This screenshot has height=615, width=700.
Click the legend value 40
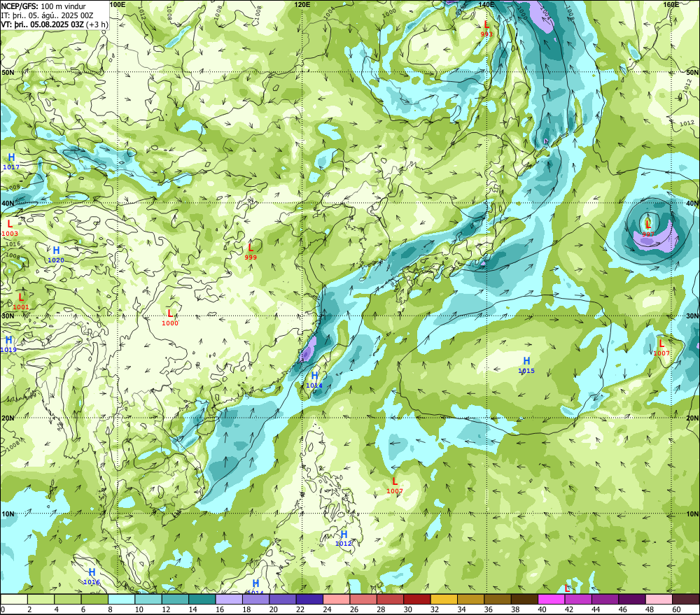(542, 609)
